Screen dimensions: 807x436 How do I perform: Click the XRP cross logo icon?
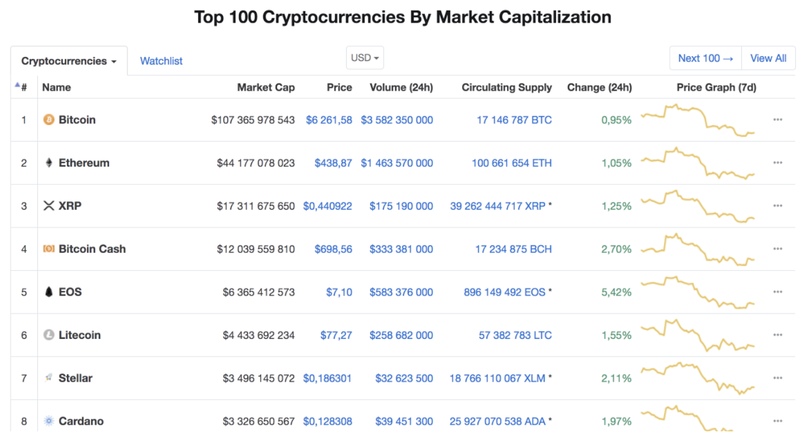(49, 206)
